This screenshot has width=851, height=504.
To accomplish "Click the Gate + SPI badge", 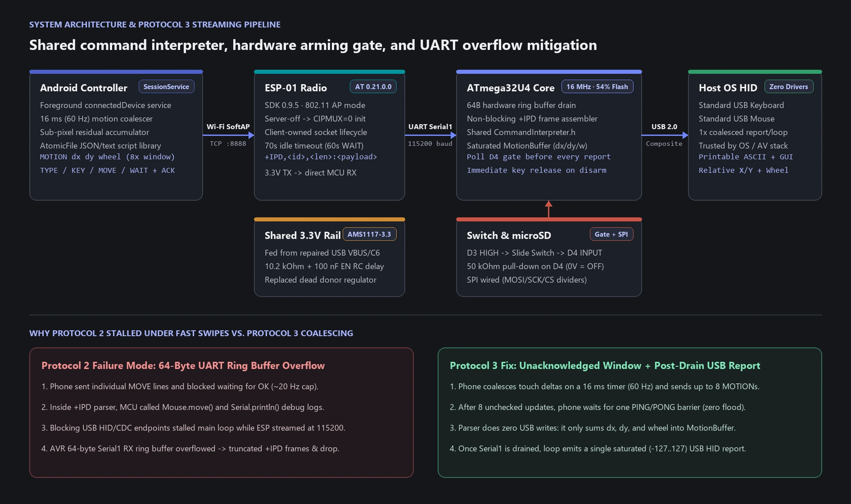I will 611,234.
